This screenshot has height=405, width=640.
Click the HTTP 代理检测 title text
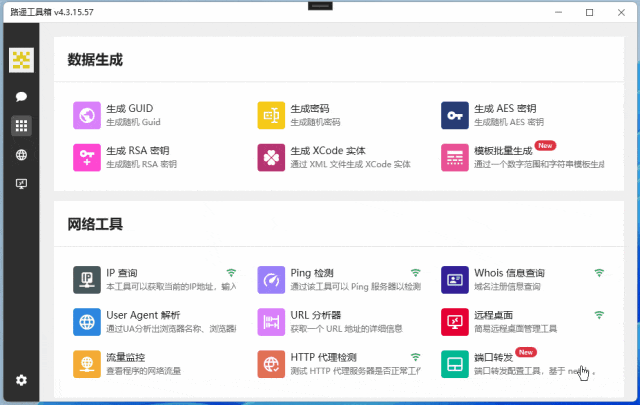324,357
